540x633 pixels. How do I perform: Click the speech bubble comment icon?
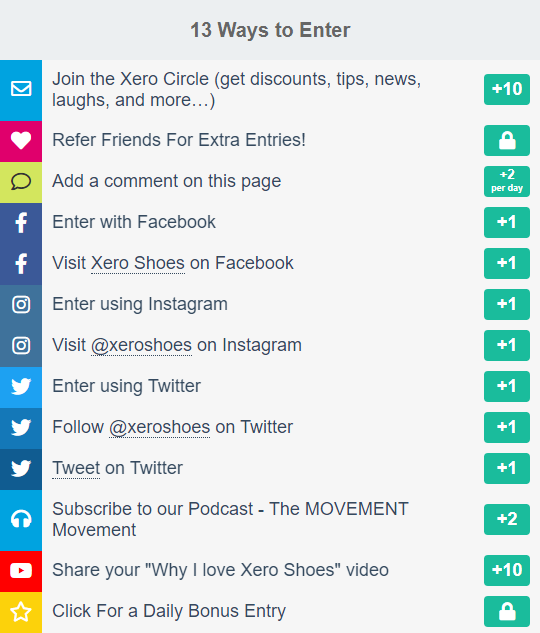pos(21,182)
